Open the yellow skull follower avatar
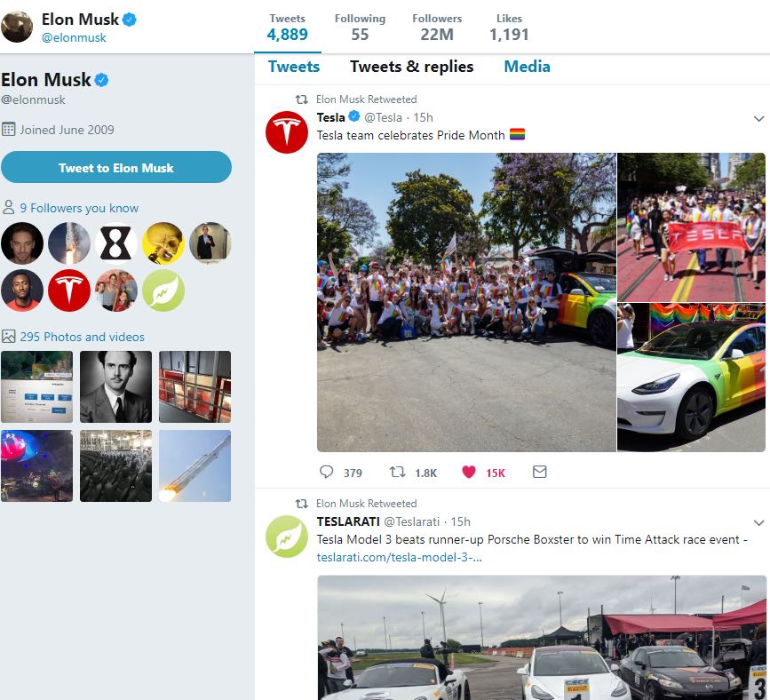Viewport: 770px width, 700px height. point(163,243)
